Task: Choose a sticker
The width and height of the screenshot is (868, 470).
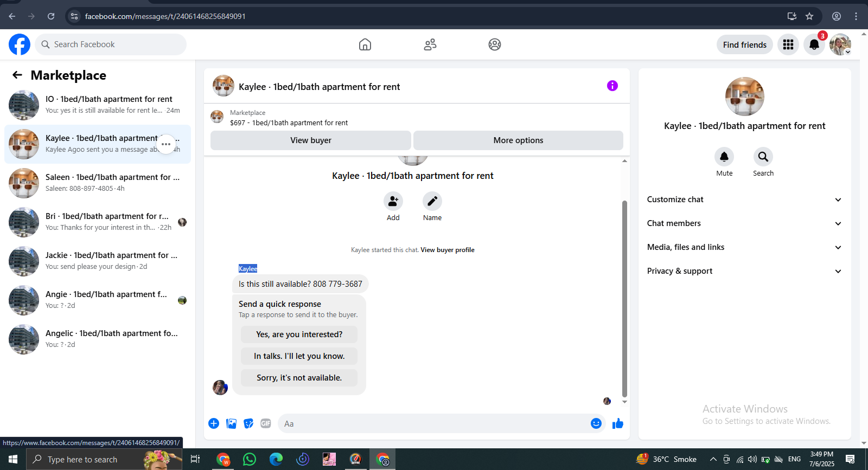Action: (248, 423)
